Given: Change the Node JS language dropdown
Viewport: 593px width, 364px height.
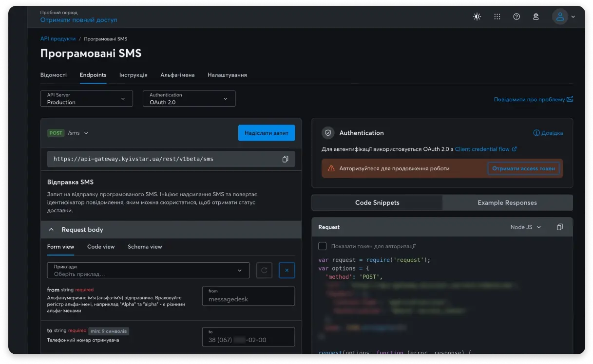Looking at the screenshot, I should point(526,227).
